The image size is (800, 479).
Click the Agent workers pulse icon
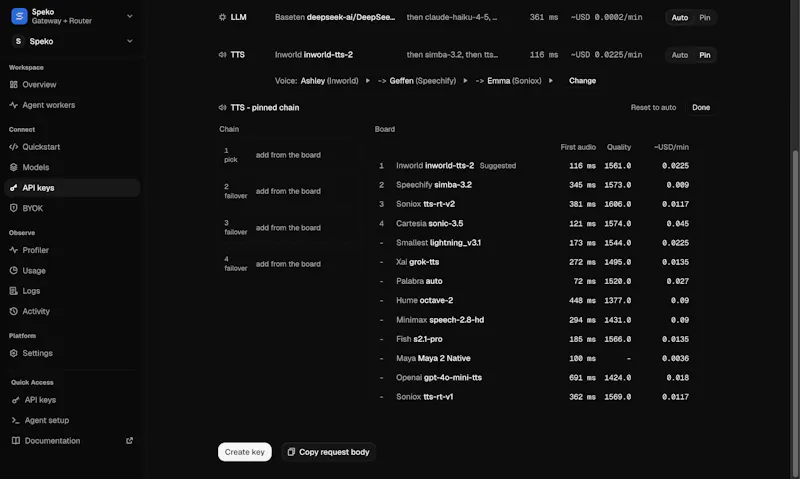(14, 105)
